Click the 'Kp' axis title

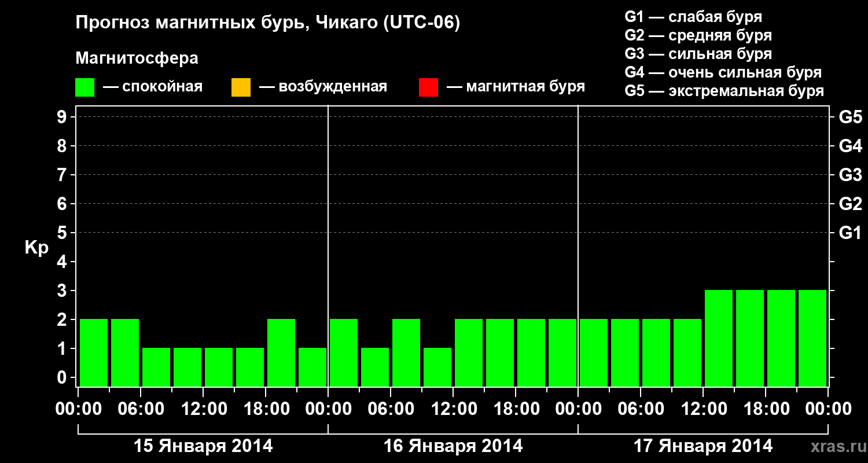point(36,248)
